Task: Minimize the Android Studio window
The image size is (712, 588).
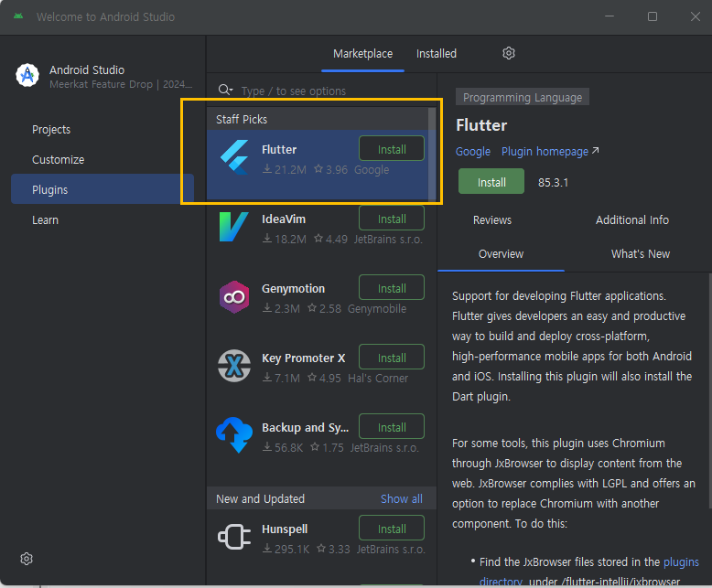Action: (x=610, y=16)
